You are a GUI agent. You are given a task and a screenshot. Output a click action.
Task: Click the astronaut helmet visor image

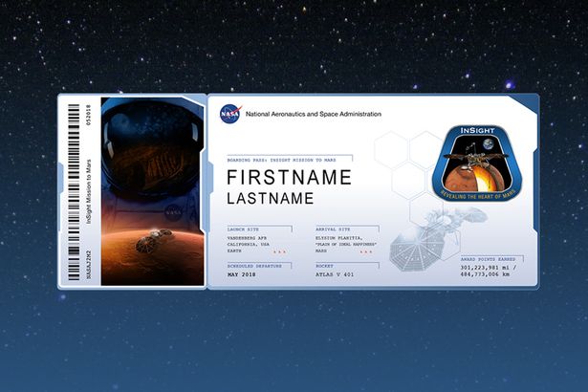tap(152, 148)
